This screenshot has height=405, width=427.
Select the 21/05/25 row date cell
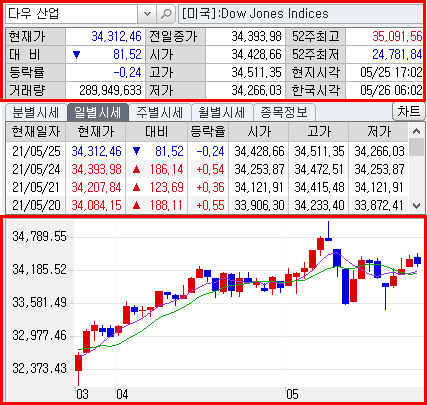tap(36, 151)
